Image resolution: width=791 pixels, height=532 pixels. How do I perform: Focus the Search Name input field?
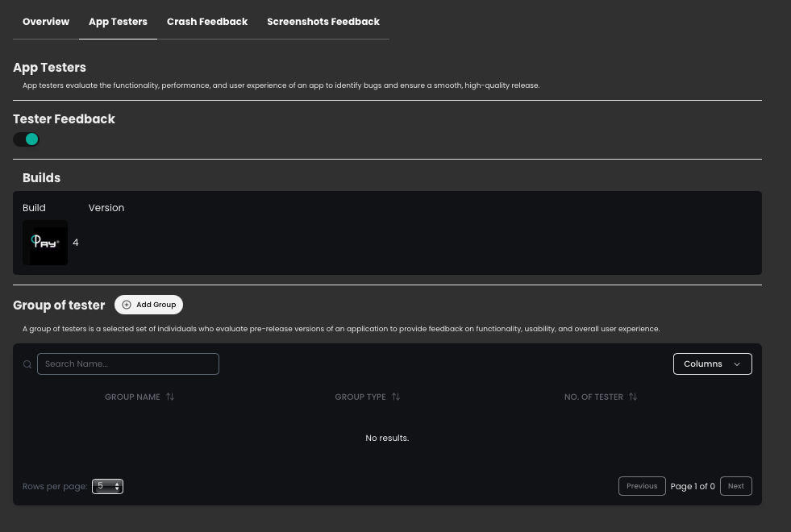[x=128, y=364]
